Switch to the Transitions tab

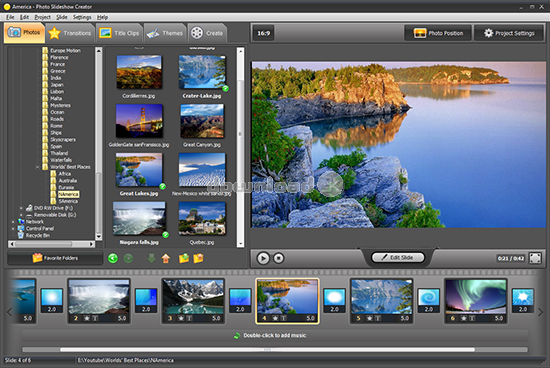coord(70,33)
